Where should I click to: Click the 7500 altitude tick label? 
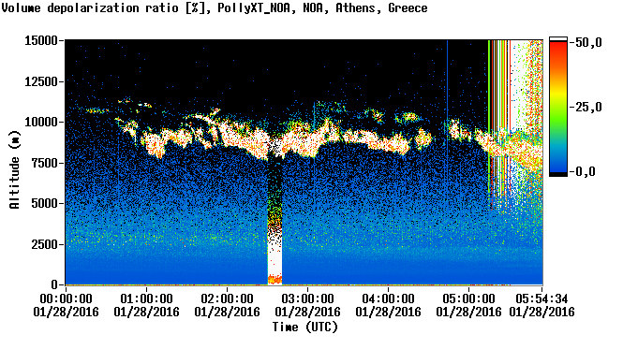pos(44,163)
